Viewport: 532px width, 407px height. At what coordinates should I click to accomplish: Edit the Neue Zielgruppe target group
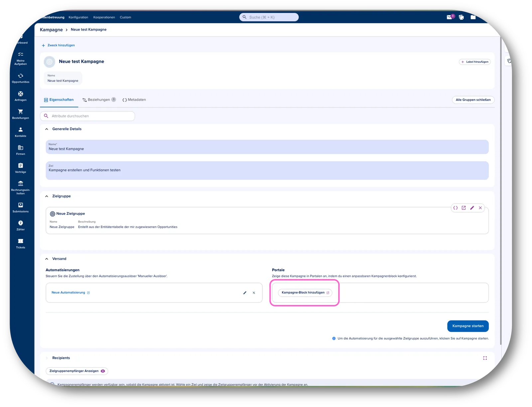point(472,208)
